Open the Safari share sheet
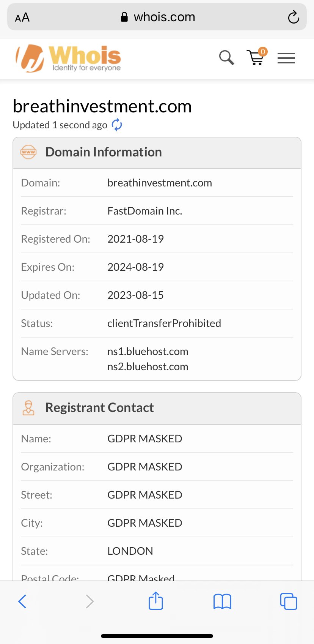The height and width of the screenshot is (644, 314). pyautogui.click(x=155, y=601)
